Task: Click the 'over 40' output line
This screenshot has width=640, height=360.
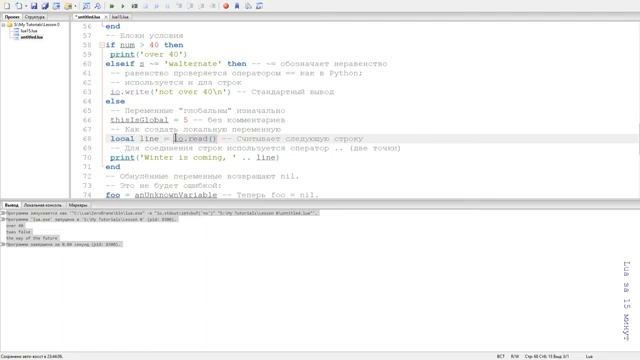Action: tap(15, 226)
